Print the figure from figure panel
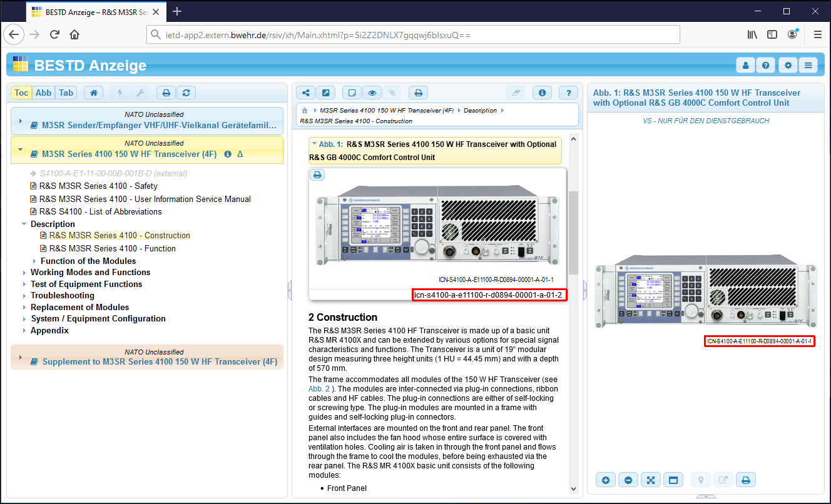The image size is (831, 504). 746,480
